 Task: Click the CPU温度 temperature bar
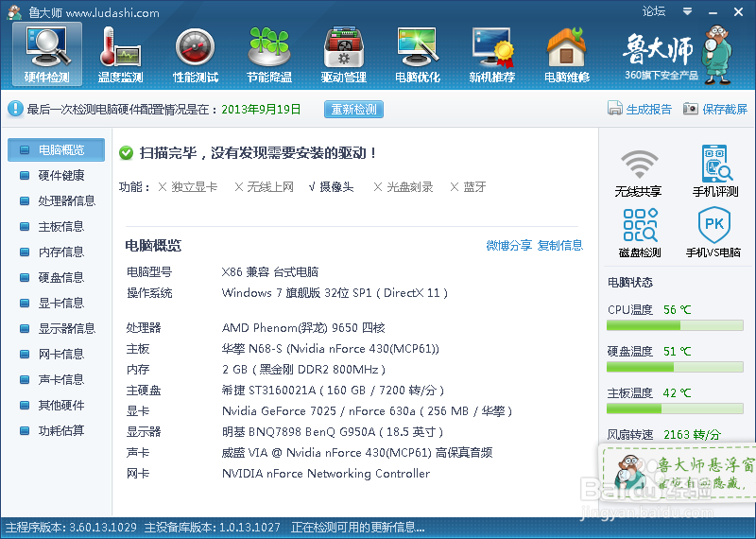675,325
